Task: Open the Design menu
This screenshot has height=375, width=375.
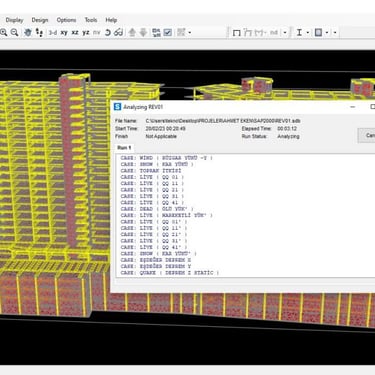Action: tap(40, 20)
